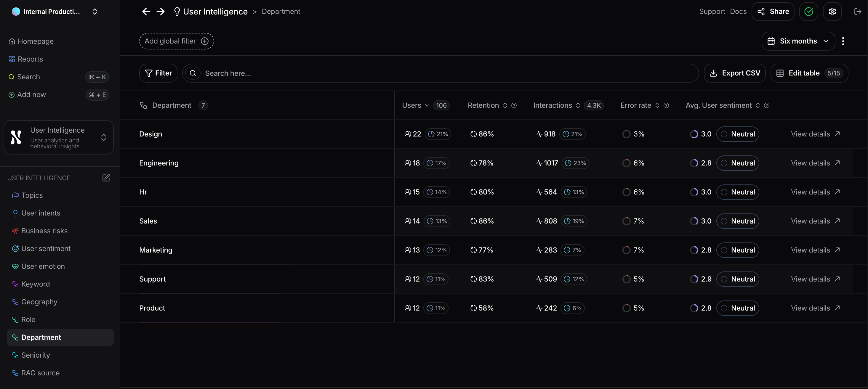Open the three-dot more options menu

pos(843,41)
